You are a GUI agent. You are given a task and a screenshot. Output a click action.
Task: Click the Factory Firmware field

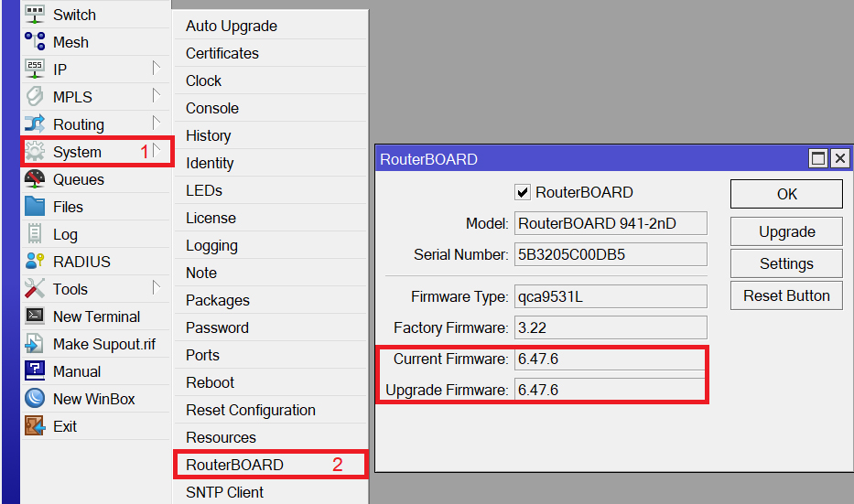[x=611, y=327]
